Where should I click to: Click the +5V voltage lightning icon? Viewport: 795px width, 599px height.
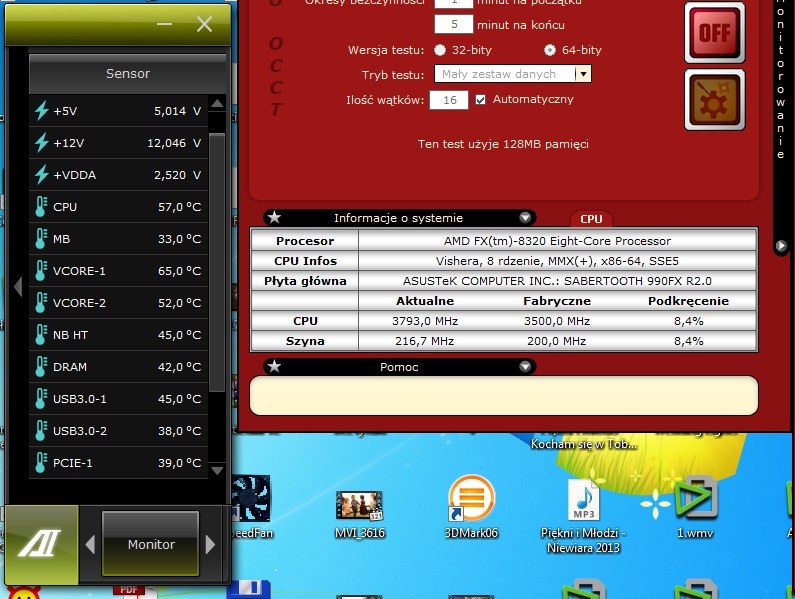coord(42,111)
